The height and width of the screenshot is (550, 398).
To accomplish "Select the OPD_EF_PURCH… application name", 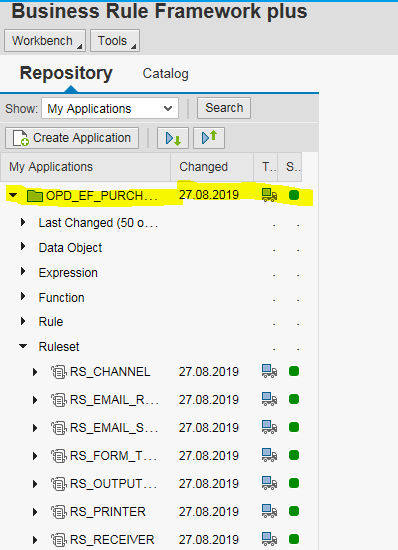I will tap(102, 195).
